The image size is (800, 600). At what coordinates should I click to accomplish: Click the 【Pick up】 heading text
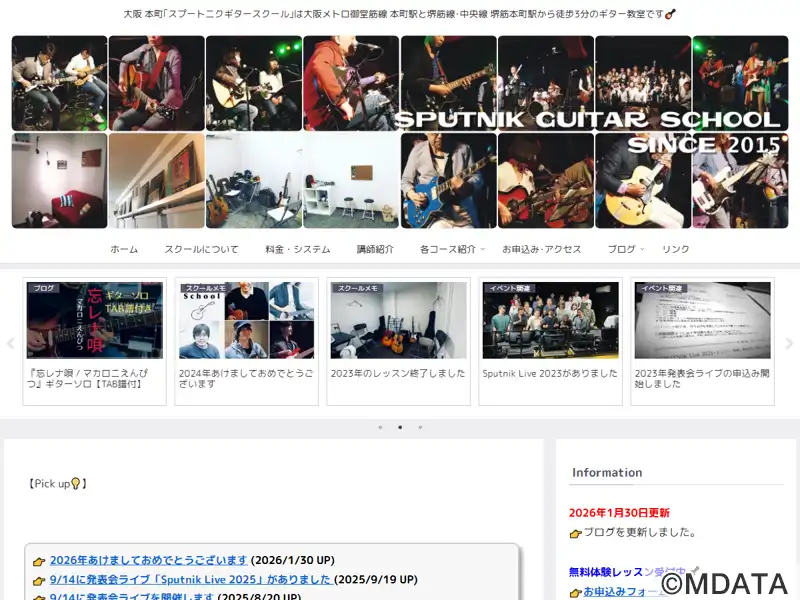[x=58, y=484]
